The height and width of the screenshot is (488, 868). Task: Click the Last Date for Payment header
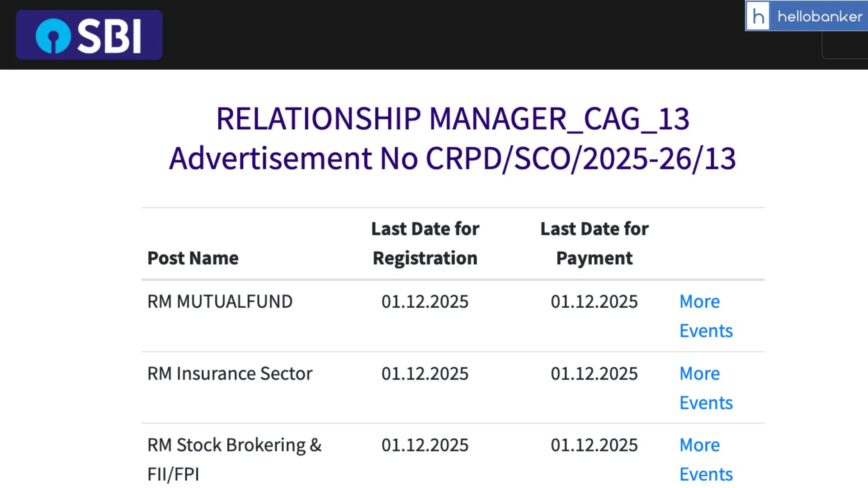tap(594, 243)
